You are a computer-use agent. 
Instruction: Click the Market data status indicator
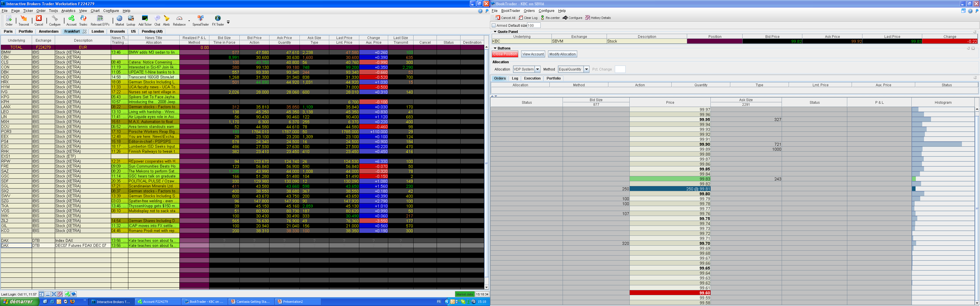click(465, 294)
